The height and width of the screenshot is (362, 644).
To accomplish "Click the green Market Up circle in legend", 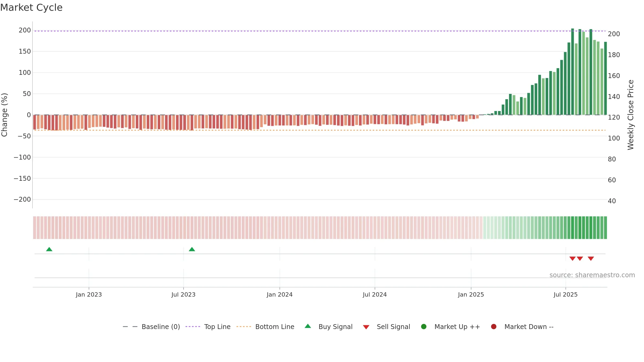I will (x=424, y=326).
